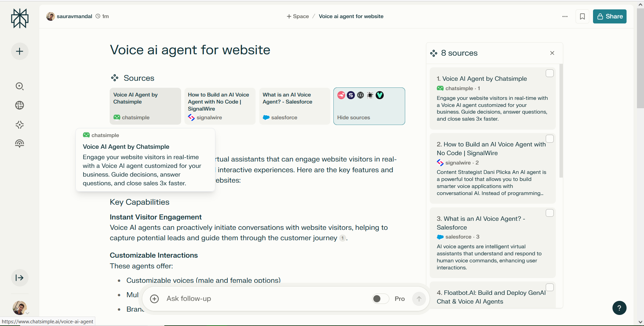Collapse sources by clicking Hide sources
Image resolution: width=644 pixels, height=326 pixels.
354,117
